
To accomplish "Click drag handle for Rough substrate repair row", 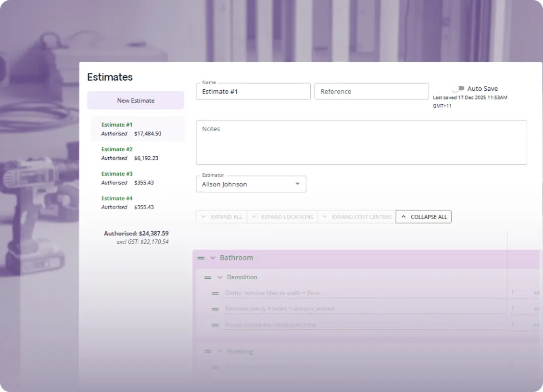I will coord(215,325).
